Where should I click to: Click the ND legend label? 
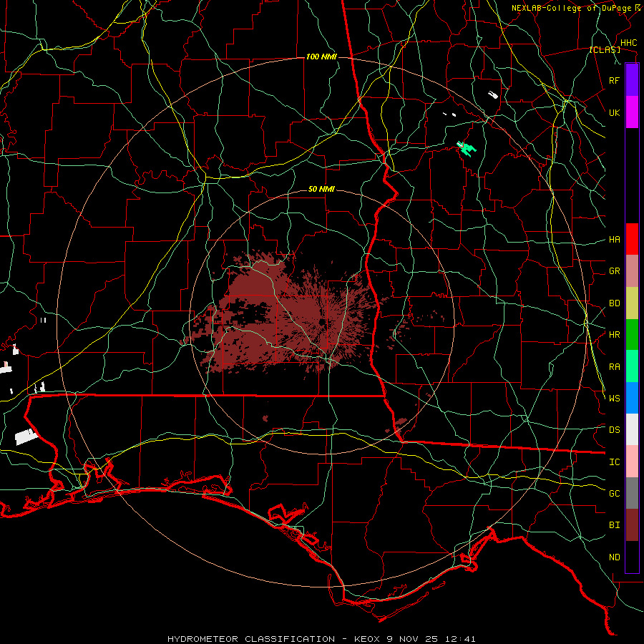[x=615, y=557]
